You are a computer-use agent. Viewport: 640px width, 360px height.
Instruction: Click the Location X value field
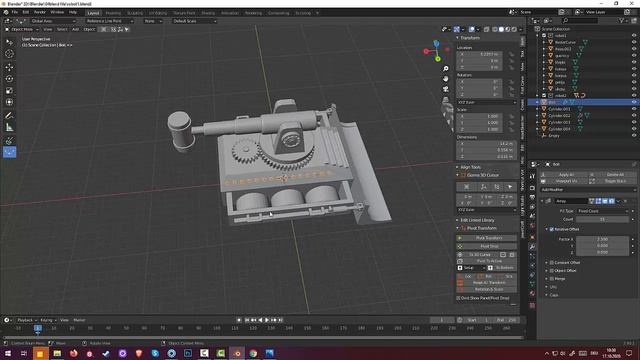click(x=480, y=54)
